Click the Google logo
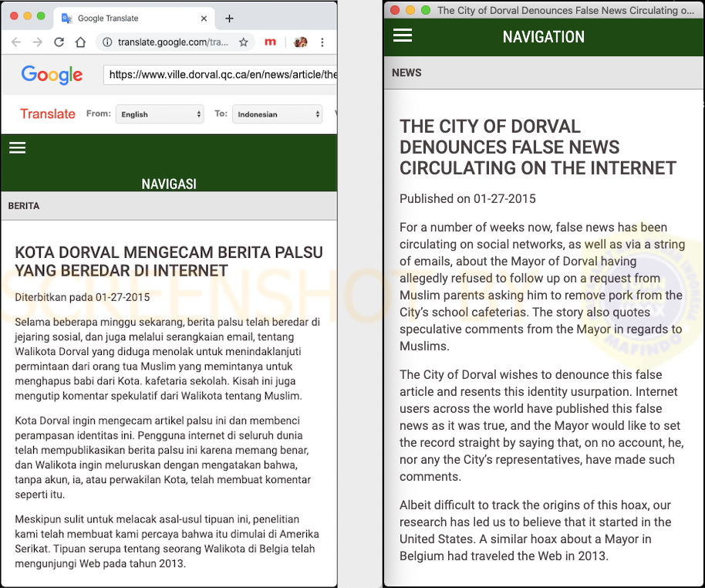The image size is (705, 588). (52, 75)
